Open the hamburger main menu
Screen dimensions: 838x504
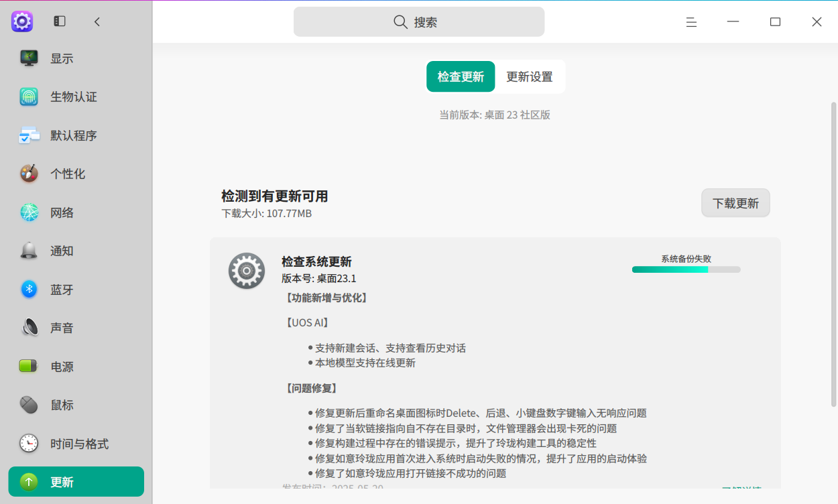[x=691, y=22]
